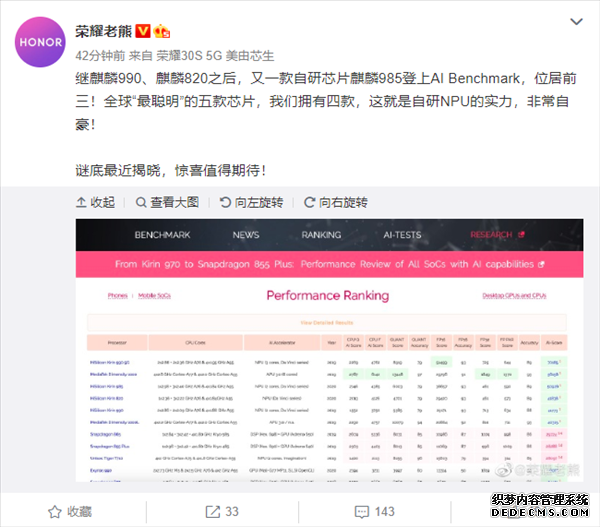Click the clockwise rotate arrow icon
Screen dimensions: 600x527
309,202
